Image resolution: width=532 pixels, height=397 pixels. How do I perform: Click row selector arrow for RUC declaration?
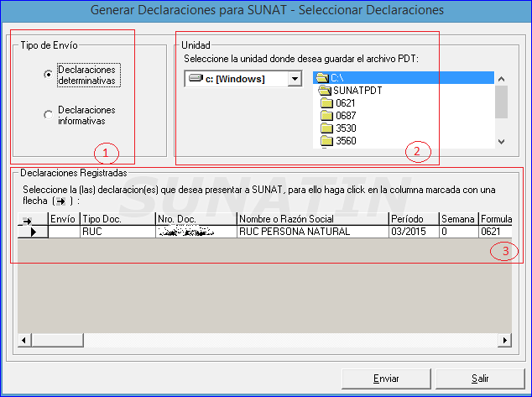pos(33,232)
